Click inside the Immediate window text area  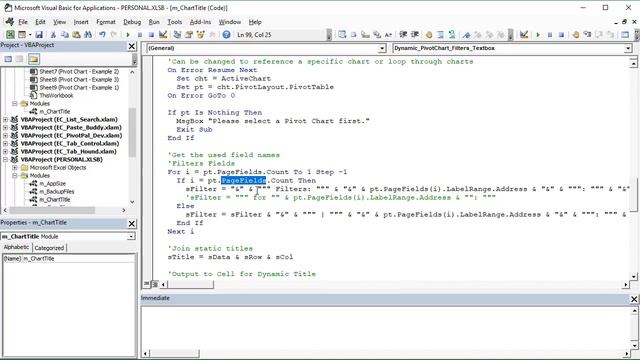[386, 328]
